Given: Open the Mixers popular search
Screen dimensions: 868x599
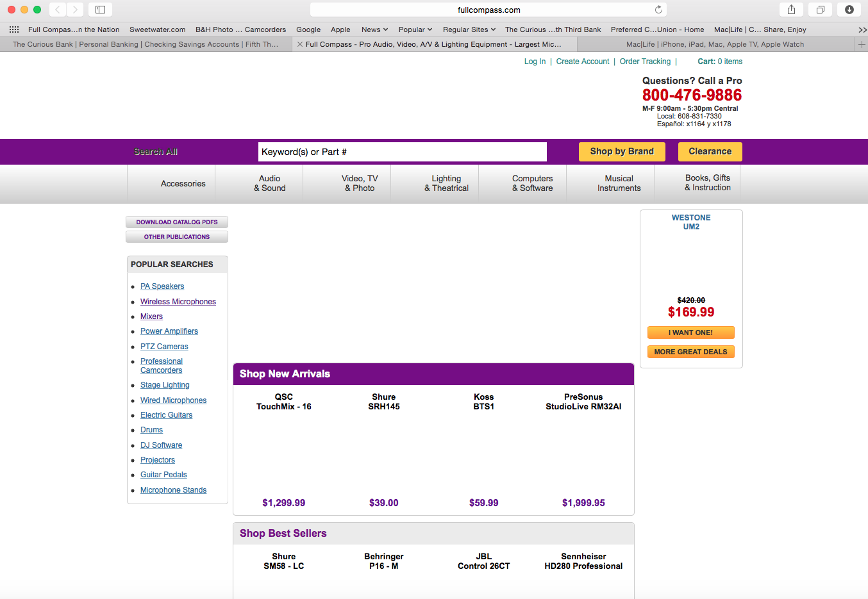Looking at the screenshot, I should [x=151, y=316].
